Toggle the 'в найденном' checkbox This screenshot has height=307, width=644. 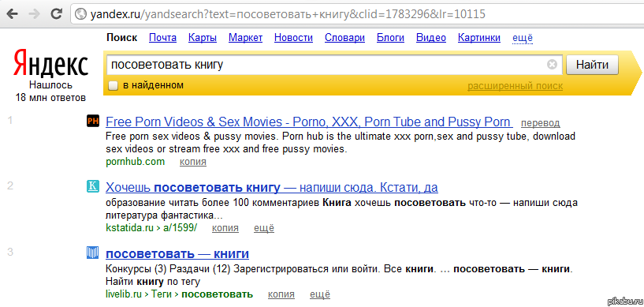click(x=113, y=86)
